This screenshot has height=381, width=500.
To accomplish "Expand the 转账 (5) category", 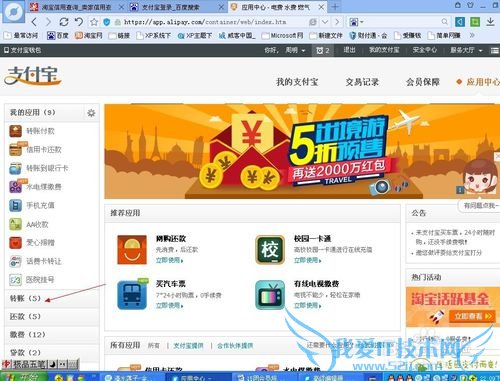I will click(x=52, y=298).
